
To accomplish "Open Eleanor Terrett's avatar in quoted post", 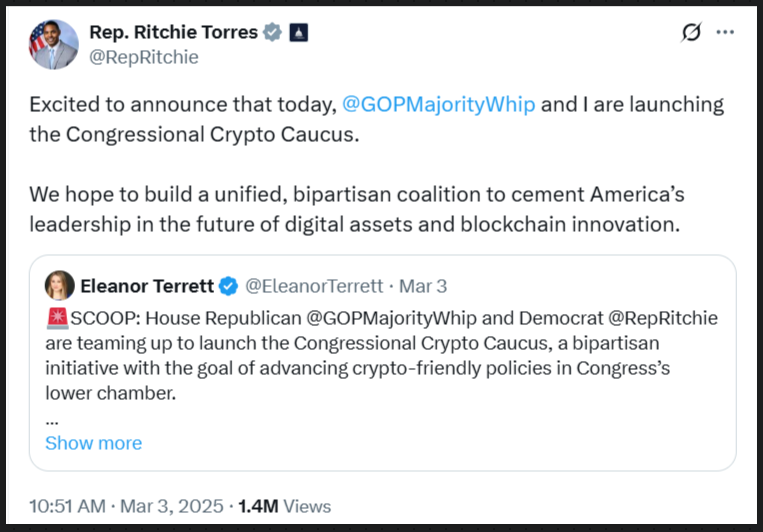I will point(59,285).
